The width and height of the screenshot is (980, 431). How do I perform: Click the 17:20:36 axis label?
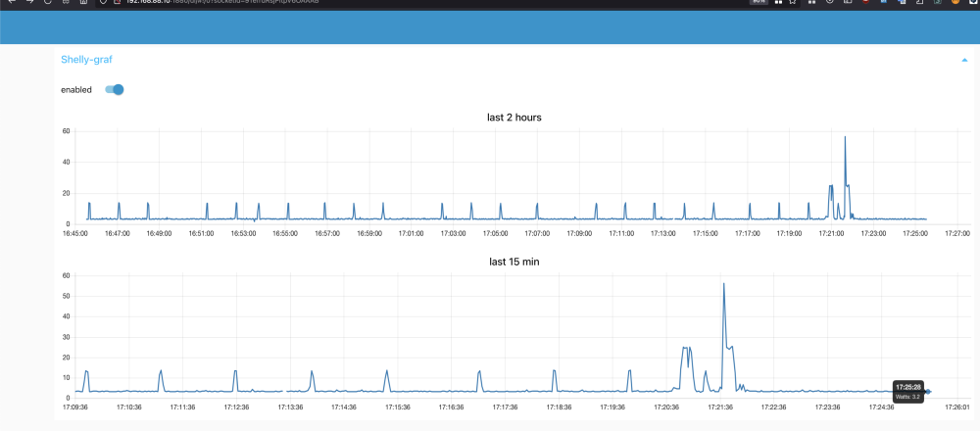tap(666, 407)
